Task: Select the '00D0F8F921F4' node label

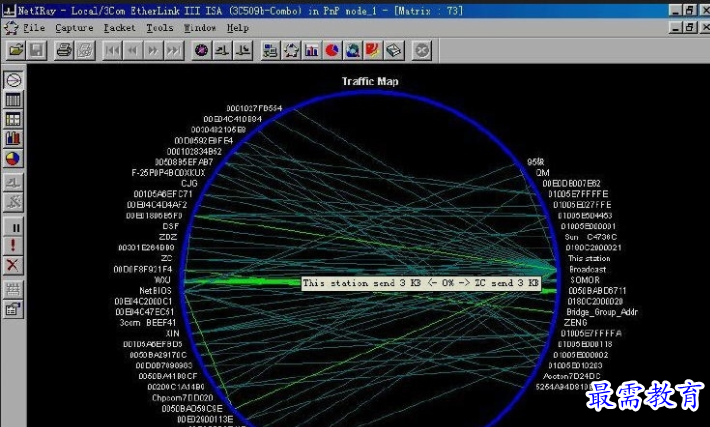Action: 143,269
